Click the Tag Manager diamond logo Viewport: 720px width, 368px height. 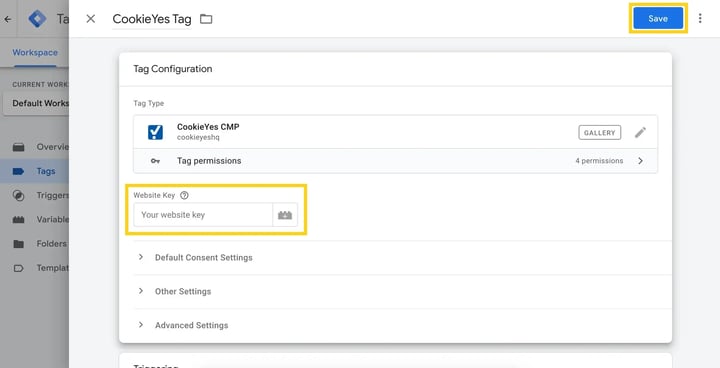point(37,19)
